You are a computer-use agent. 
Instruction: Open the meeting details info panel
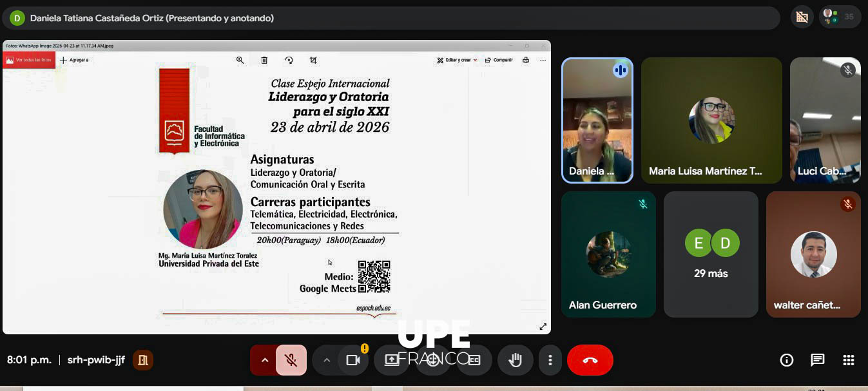pyautogui.click(x=787, y=360)
